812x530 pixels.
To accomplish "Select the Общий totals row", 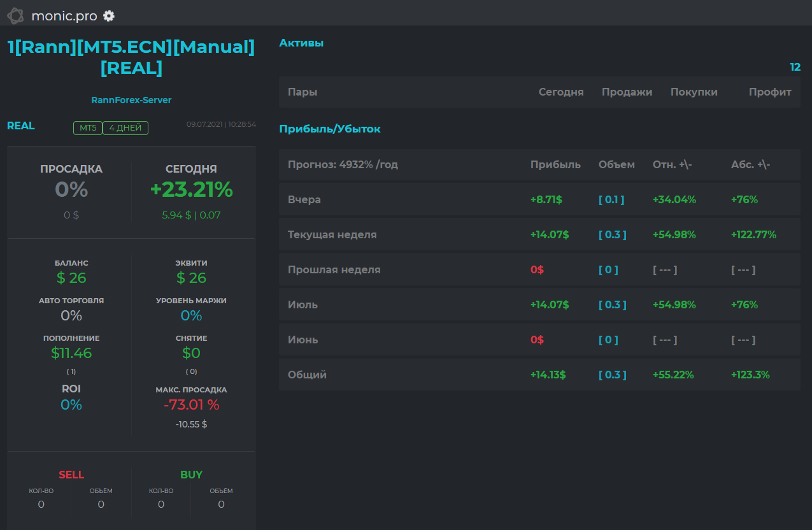I will pyautogui.click(x=539, y=375).
